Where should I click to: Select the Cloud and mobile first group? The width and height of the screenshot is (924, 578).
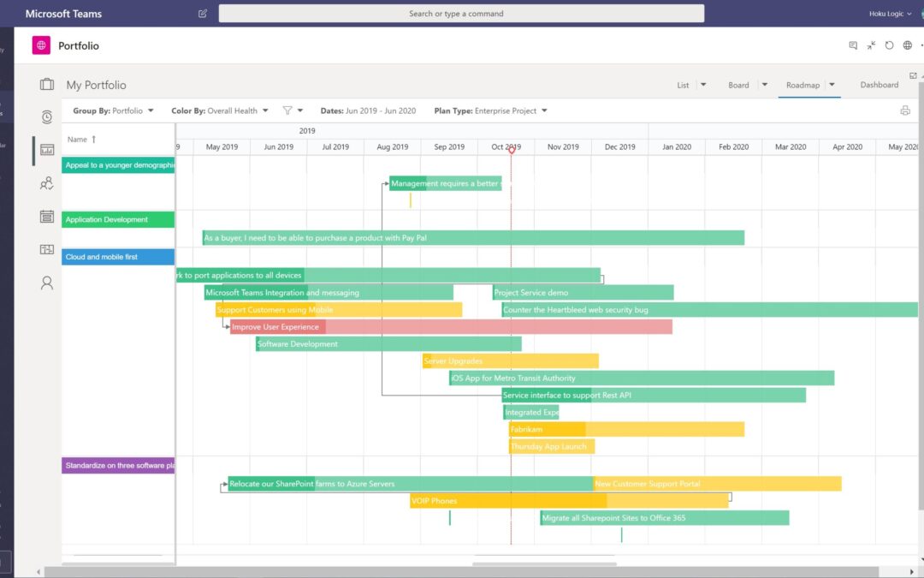pos(118,257)
